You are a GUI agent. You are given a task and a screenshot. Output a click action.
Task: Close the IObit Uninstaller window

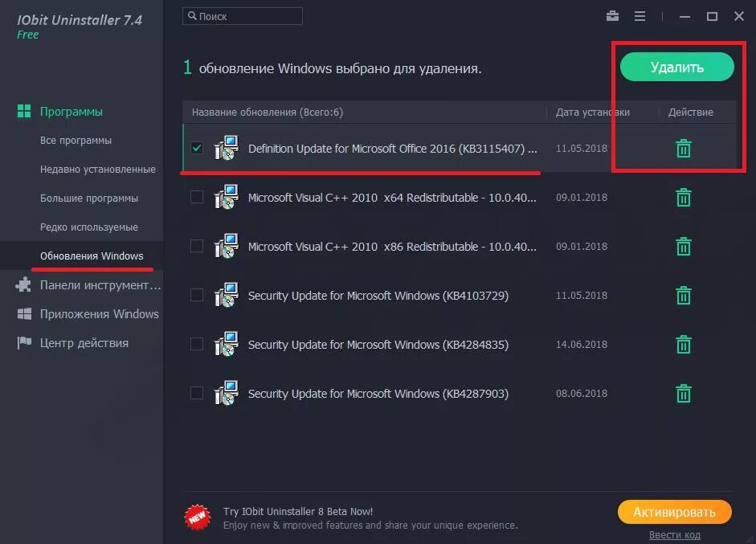(x=738, y=16)
